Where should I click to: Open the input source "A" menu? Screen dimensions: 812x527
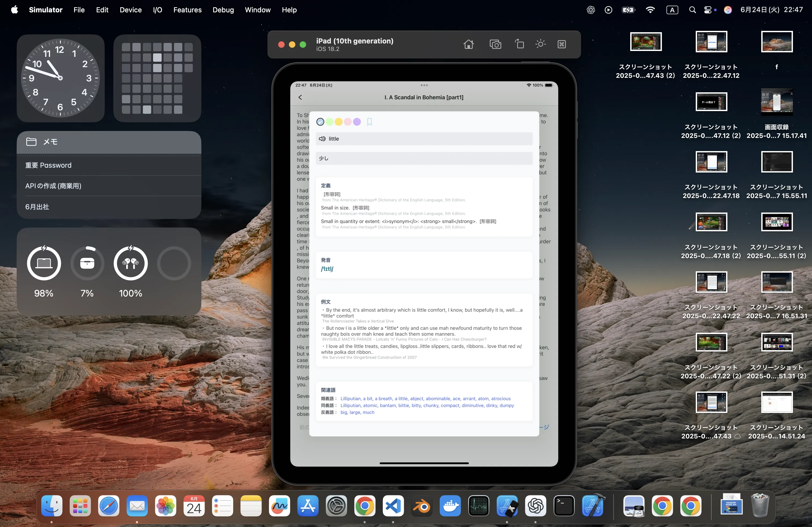tap(672, 10)
